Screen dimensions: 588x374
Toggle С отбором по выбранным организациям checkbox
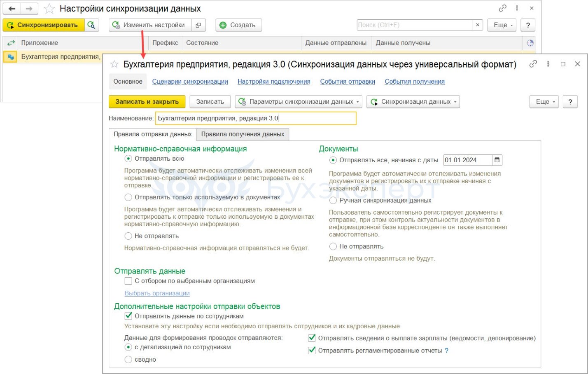click(128, 281)
